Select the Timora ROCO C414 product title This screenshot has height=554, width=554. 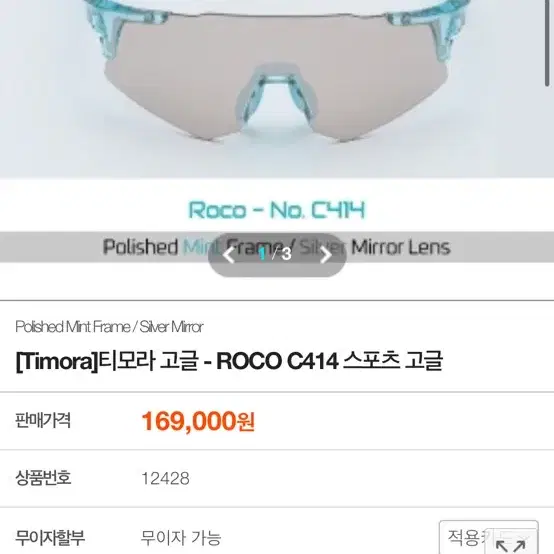229,361
